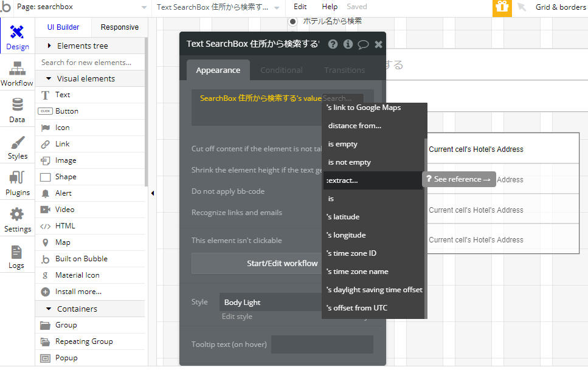Image resolution: width=588 pixels, height=370 pixels.
Task: Click the See reference link
Action: click(459, 179)
